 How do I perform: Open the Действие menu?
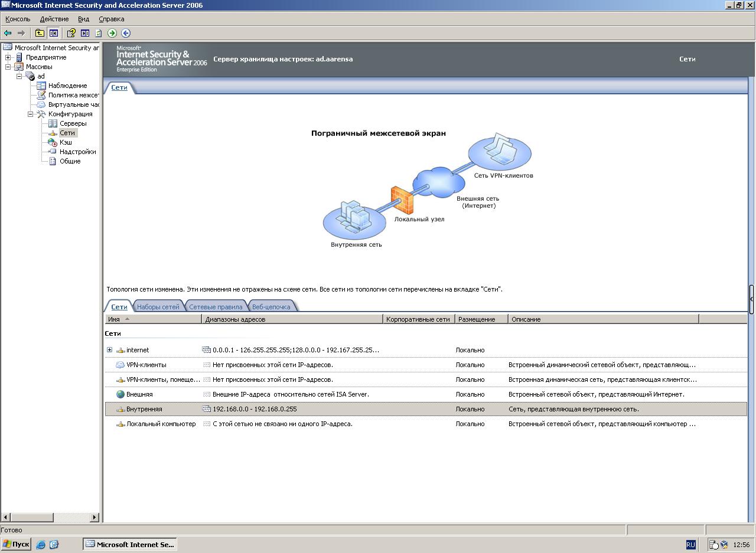click(x=54, y=19)
